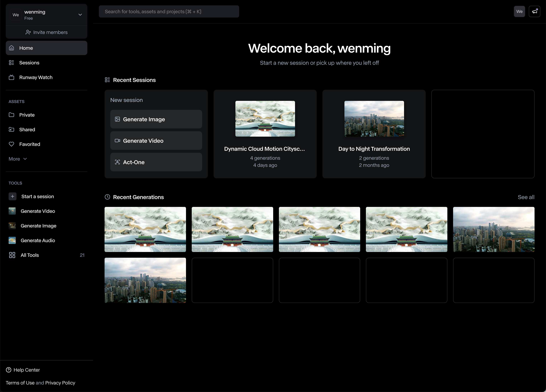Click the announcements megaphone icon
The height and width of the screenshot is (392, 546).
(534, 12)
